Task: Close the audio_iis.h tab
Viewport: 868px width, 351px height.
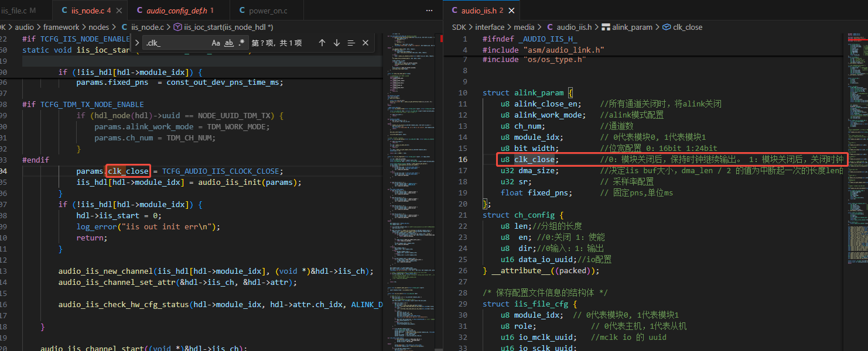Action: click(x=511, y=11)
